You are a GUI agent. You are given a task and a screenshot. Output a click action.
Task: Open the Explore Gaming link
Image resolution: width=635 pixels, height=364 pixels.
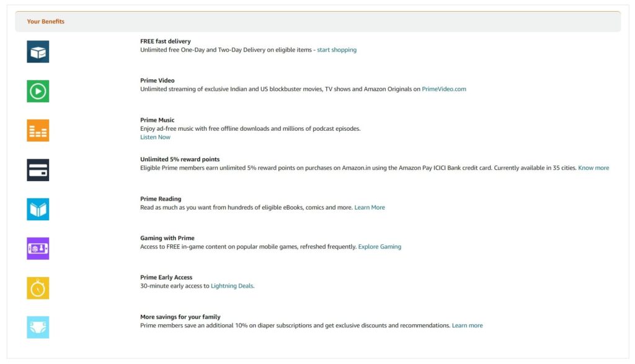tap(380, 247)
